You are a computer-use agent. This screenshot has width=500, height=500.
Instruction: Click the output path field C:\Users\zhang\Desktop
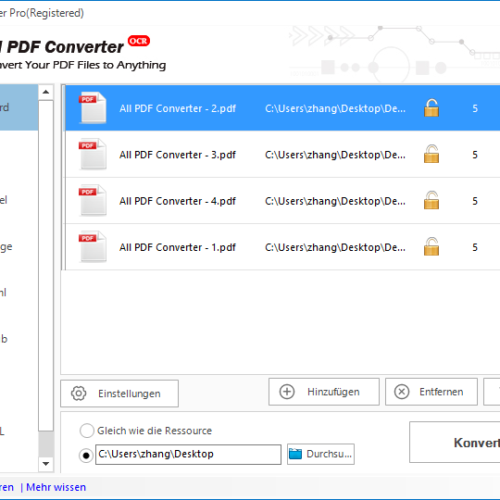[x=188, y=454]
